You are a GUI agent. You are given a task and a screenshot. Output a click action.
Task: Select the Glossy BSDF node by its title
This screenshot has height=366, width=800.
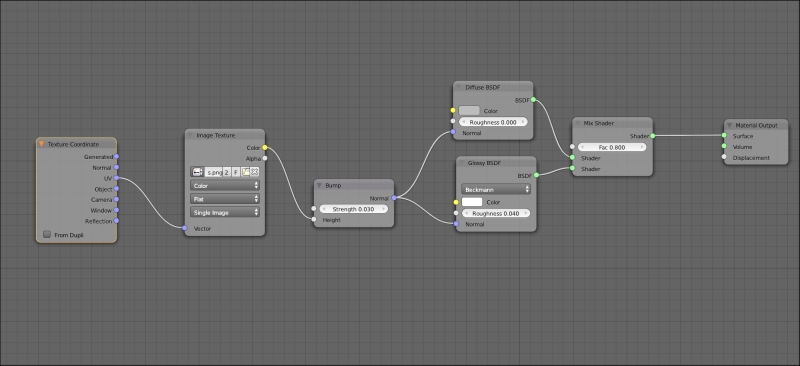click(484, 163)
